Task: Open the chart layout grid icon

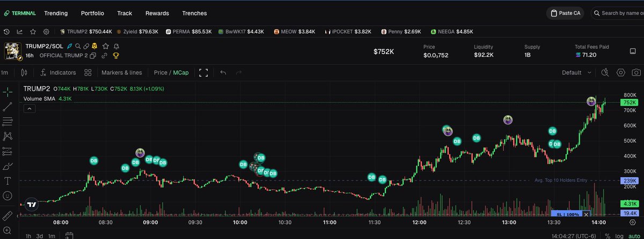Action: tap(88, 72)
